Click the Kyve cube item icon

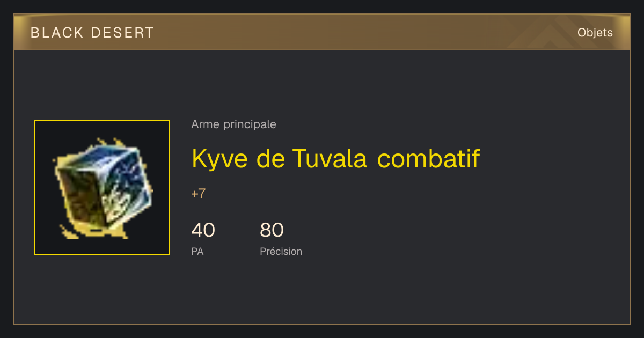coord(102,187)
